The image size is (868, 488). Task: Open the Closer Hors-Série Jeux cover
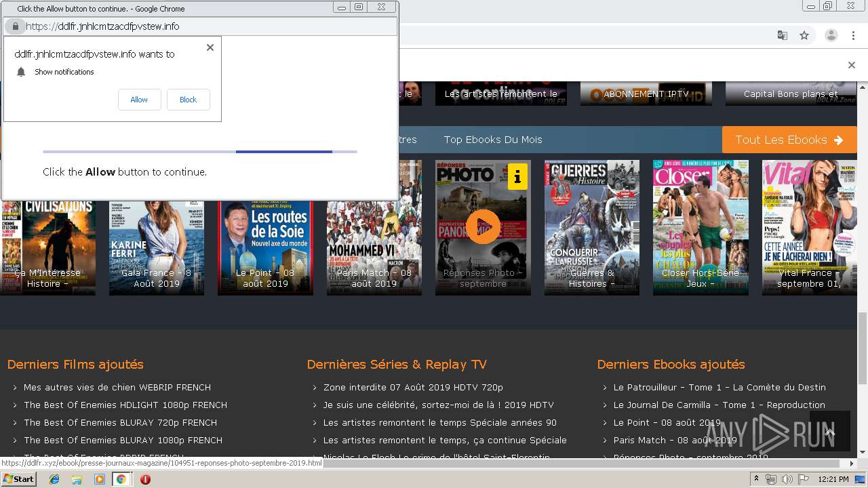pyautogui.click(x=701, y=228)
